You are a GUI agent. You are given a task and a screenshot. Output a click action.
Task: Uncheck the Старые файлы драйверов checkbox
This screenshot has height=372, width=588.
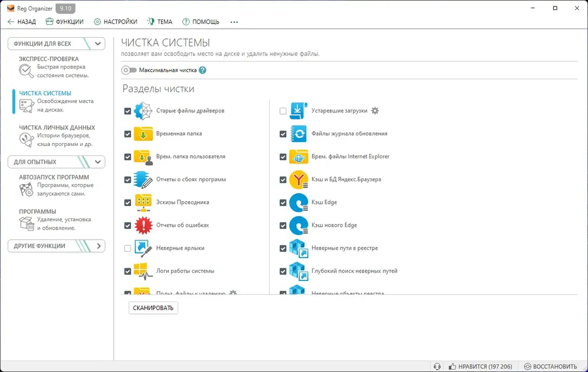tap(128, 111)
